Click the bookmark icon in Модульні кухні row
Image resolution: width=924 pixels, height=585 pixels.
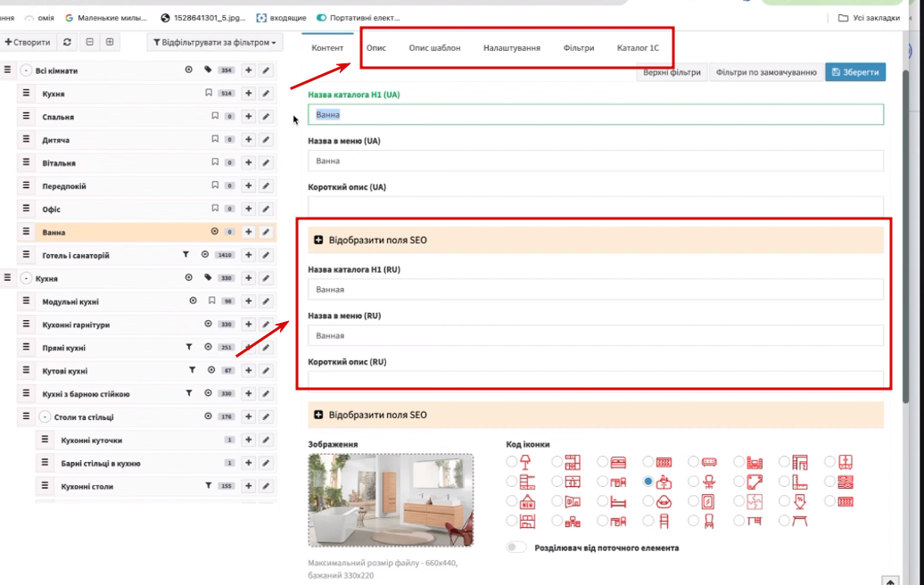pyautogui.click(x=211, y=301)
